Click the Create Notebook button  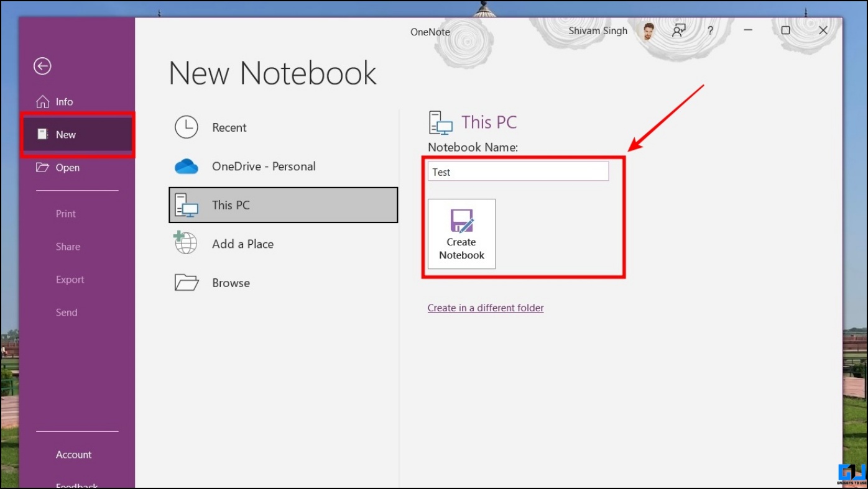pos(461,234)
